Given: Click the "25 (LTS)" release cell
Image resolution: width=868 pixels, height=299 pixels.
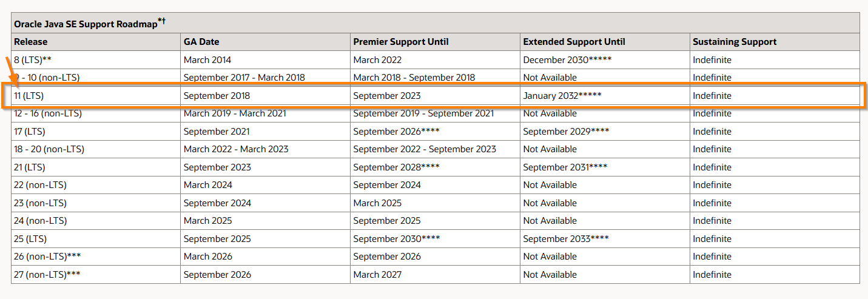Looking at the screenshot, I should [x=30, y=239].
